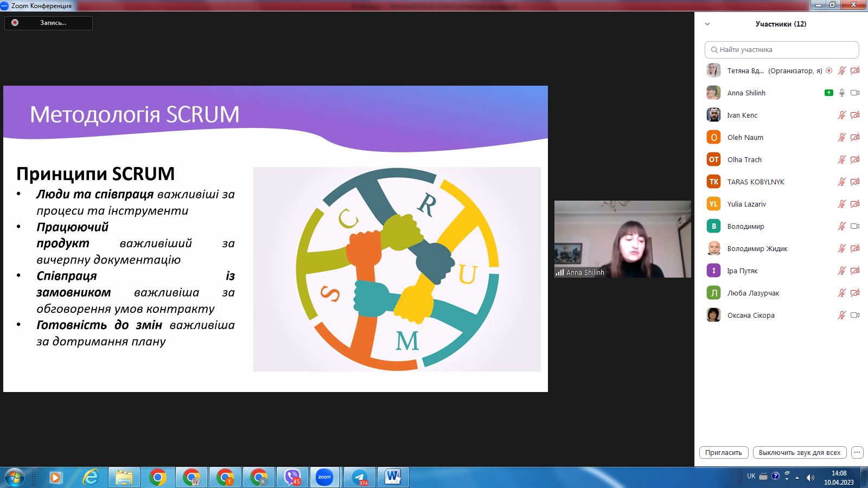Screen dimensions: 868x488
Task: Click the Zoom icon in the taskbar
Action: (324, 477)
